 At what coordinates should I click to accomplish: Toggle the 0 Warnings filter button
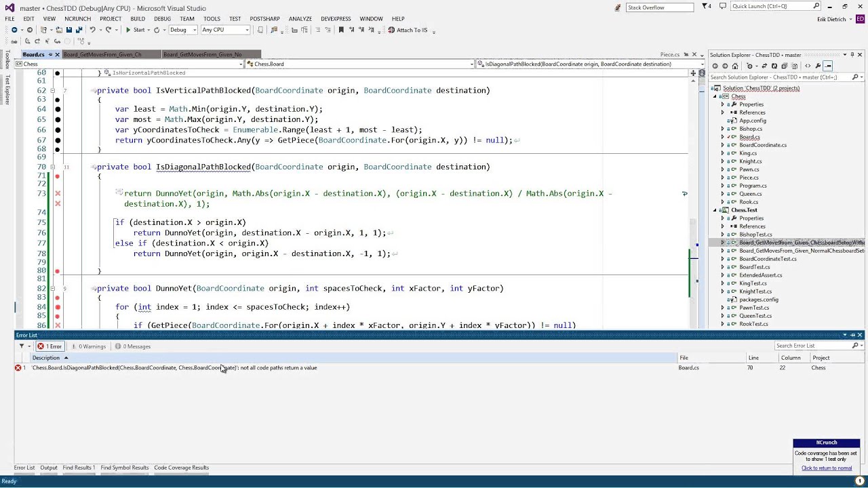pos(87,346)
